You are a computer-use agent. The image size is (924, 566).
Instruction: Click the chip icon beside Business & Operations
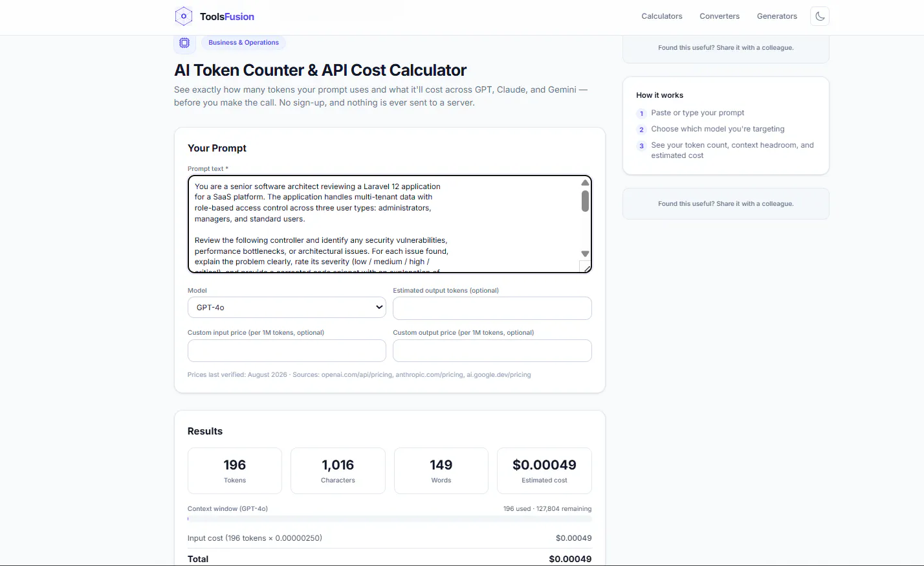pyautogui.click(x=184, y=43)
